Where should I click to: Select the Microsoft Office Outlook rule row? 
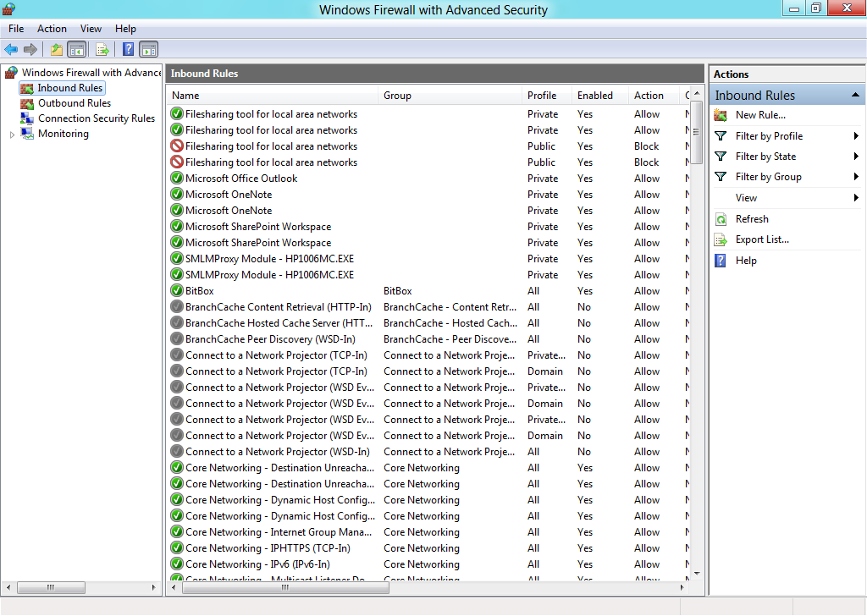[x=241, y=179]
